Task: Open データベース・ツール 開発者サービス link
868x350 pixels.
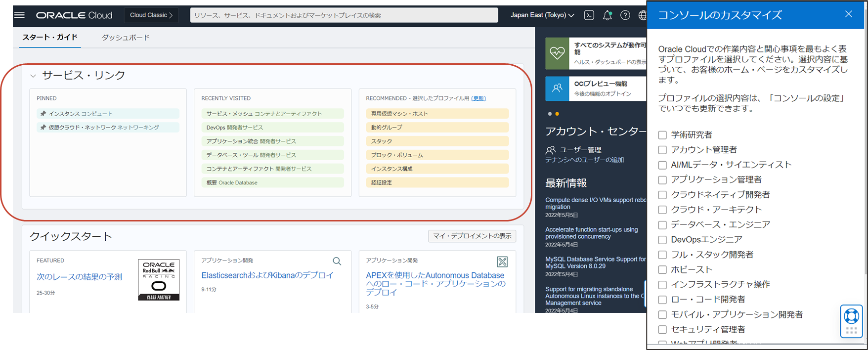Action: click(272, 155)
